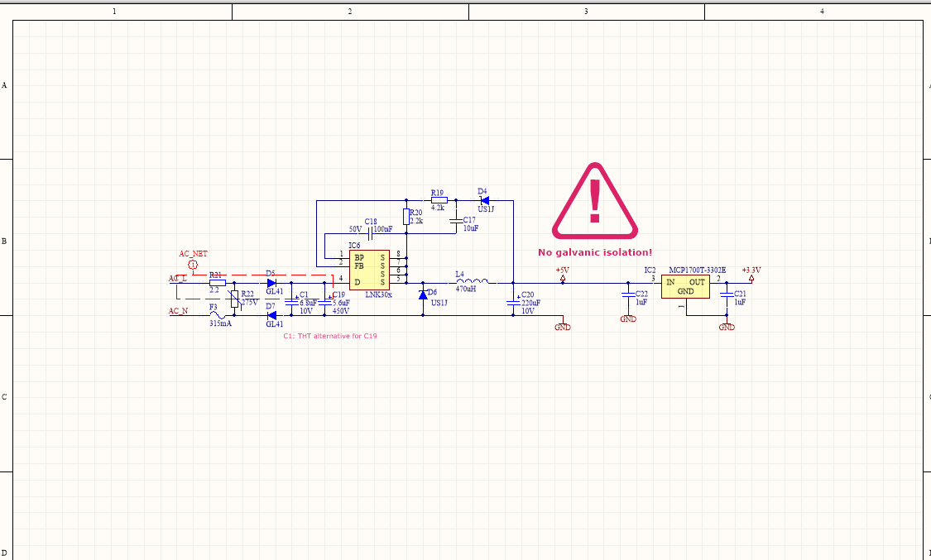The height and width of the screenshot is (560, 931).
Task: Click diode D7 GL41 symbol
Action: coord(272,315)
